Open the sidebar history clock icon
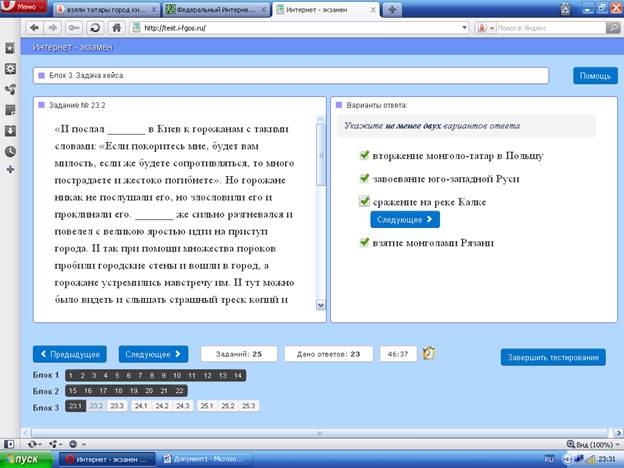 coord(10,151)
